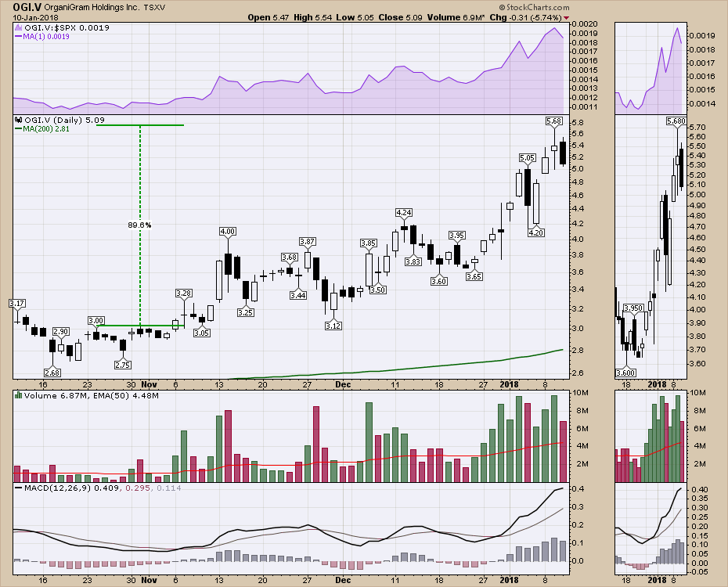Click the 0.295 MACD signal value
Screen dimensions: 728x587
point(138,488)
